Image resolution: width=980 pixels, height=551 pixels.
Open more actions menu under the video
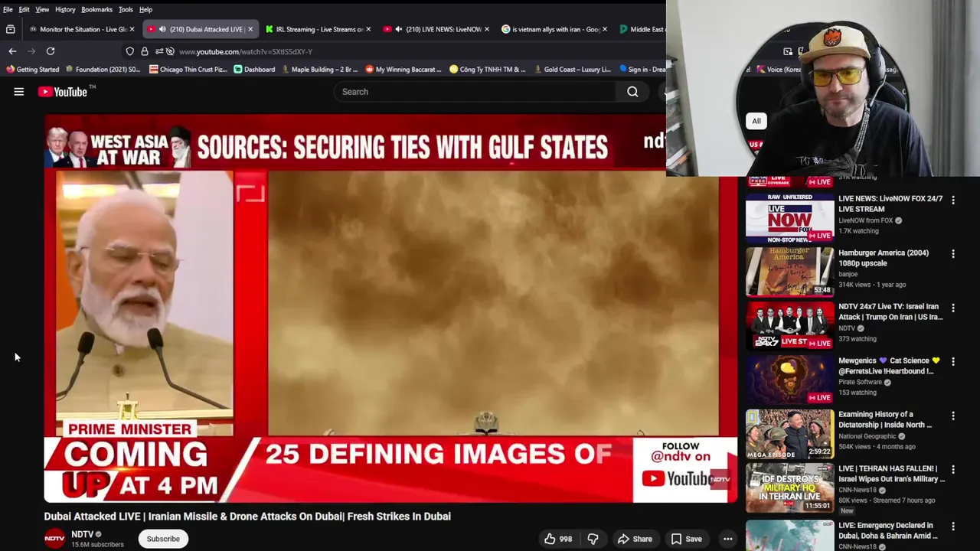728,539
